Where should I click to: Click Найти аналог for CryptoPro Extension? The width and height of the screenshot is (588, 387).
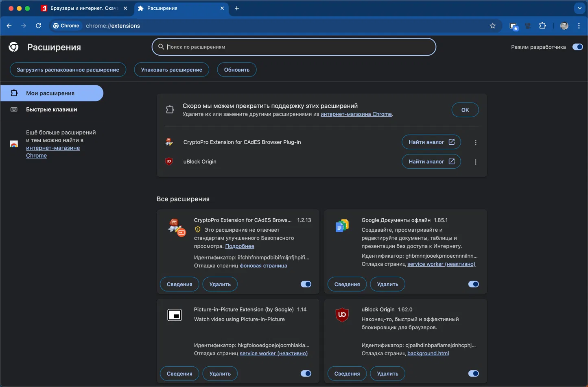[x=431, y=142]
